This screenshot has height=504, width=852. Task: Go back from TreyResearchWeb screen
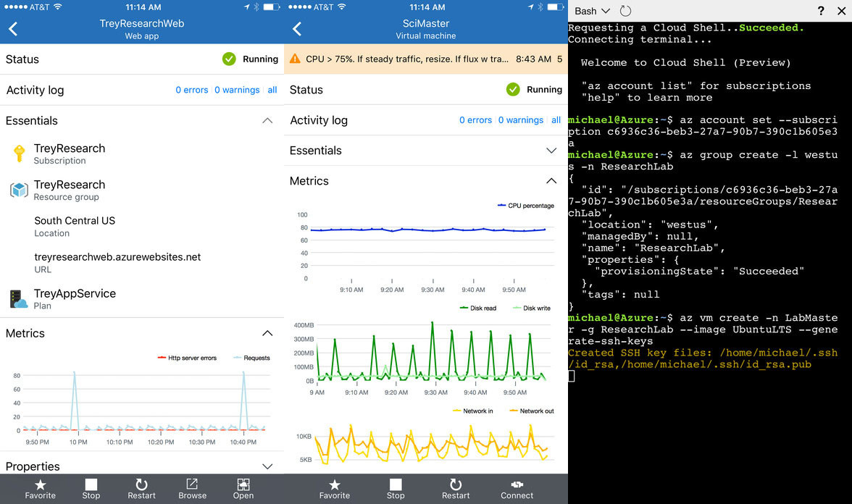click(14, 29)
